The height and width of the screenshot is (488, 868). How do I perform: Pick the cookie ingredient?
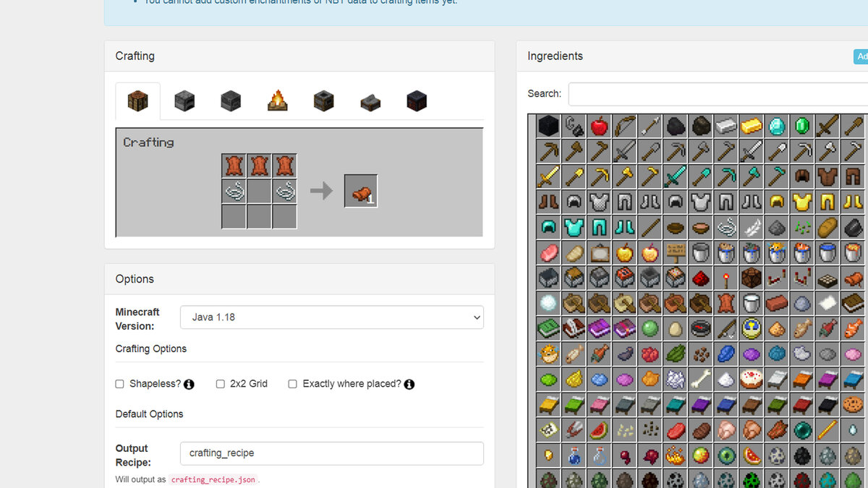[x=853, y=403]
